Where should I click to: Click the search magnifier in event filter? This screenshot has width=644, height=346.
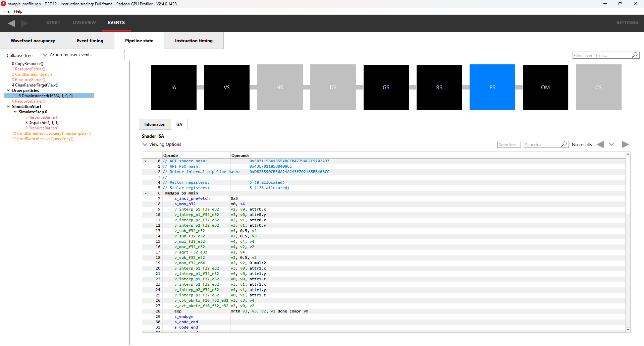(x=635, y=55)
